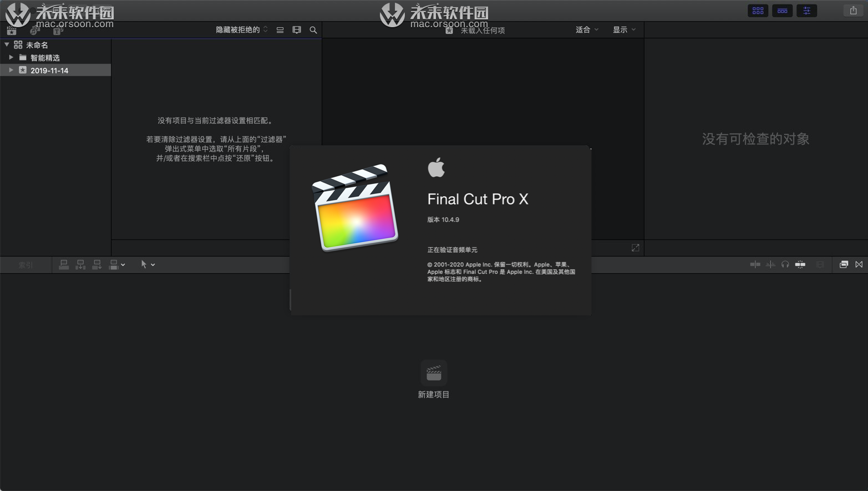Viewport: 868px width, 491px height.
Task: Open the Photos and Audio sidebar icon
Action: click(34, 31)
